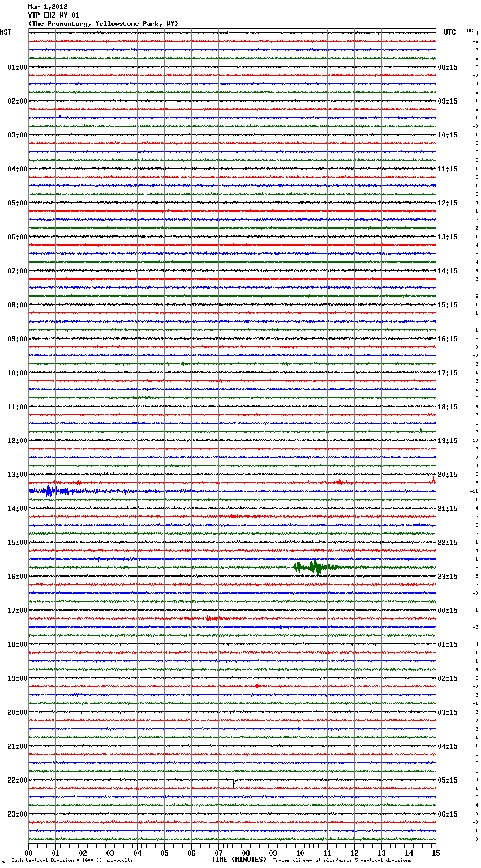Image resolution: width=481 pixels, height=868 pixels.
Task: Click 'The Promontory, Yellowstone Park, WY' title
Action: tap(103, 24)
